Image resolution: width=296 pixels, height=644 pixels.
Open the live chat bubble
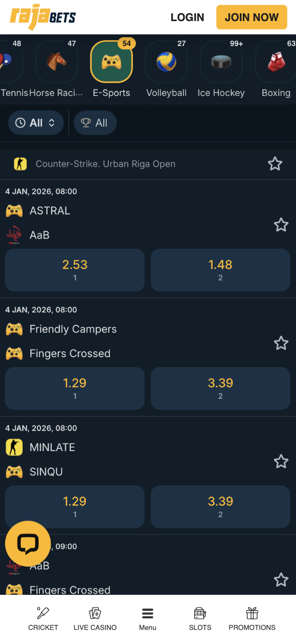click(x=28, y=543)
